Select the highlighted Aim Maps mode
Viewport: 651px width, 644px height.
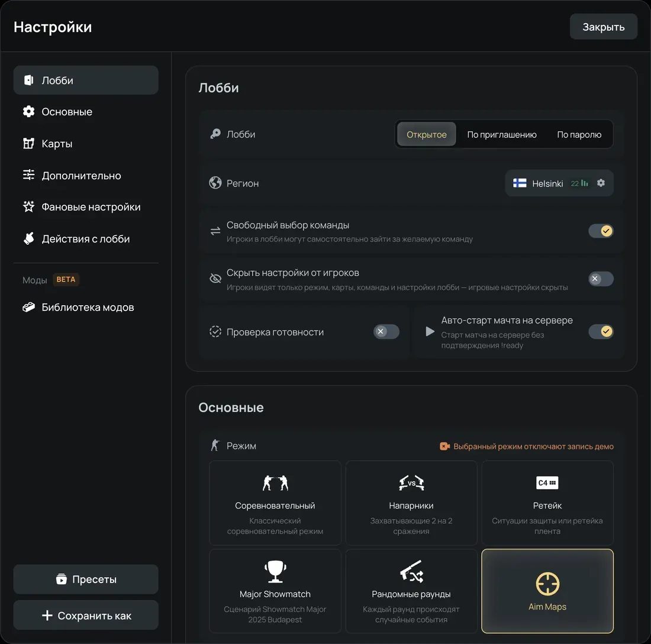pos(547,591)
